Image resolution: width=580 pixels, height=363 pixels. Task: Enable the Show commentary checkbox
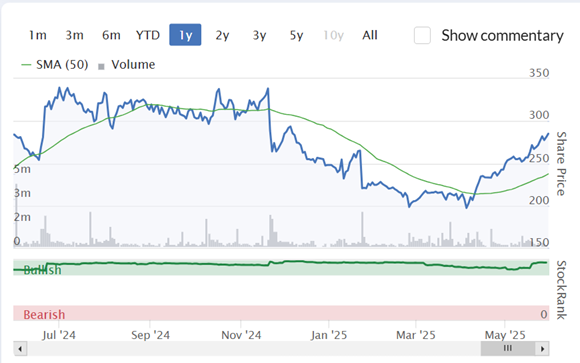pos(422,36)
